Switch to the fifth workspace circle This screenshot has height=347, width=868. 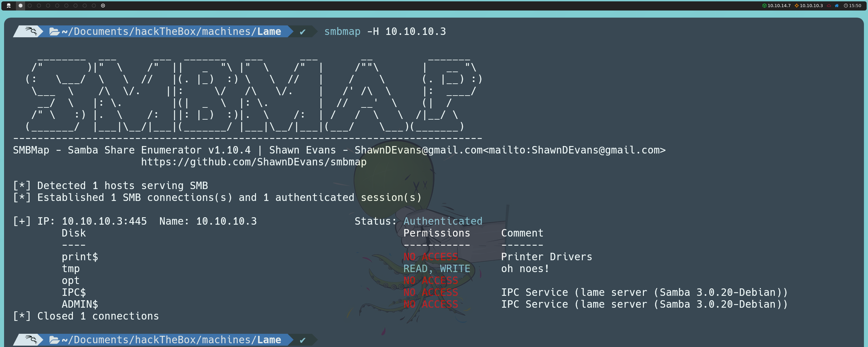[x=57, y=5]
